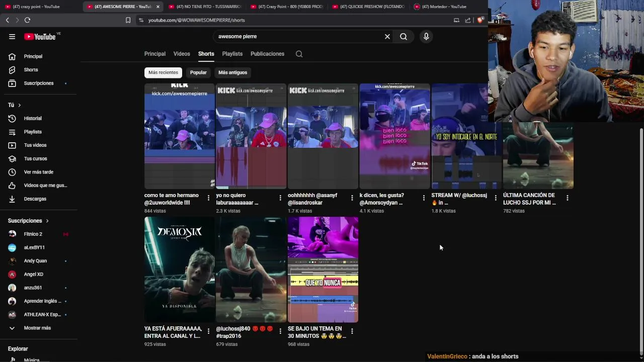The width and height of the screenshot is (644, 362).
Task: Switch to the Videos channel tab
Action: tap(182, 54)
